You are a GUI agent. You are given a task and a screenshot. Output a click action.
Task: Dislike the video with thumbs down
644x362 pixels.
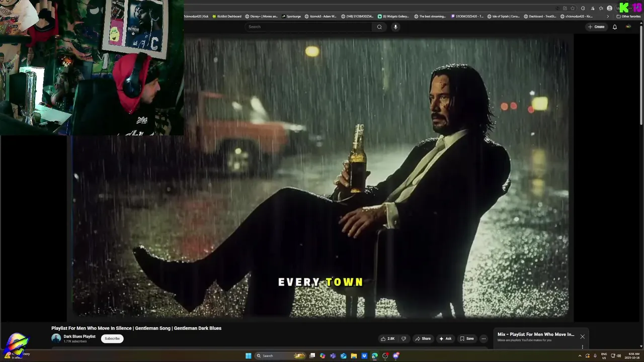point(404,338)
